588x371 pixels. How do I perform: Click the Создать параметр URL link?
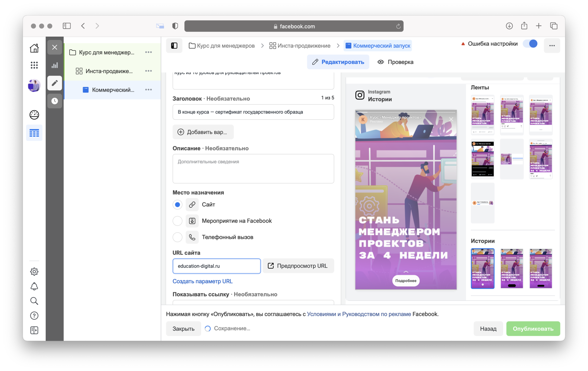[202, 281]
